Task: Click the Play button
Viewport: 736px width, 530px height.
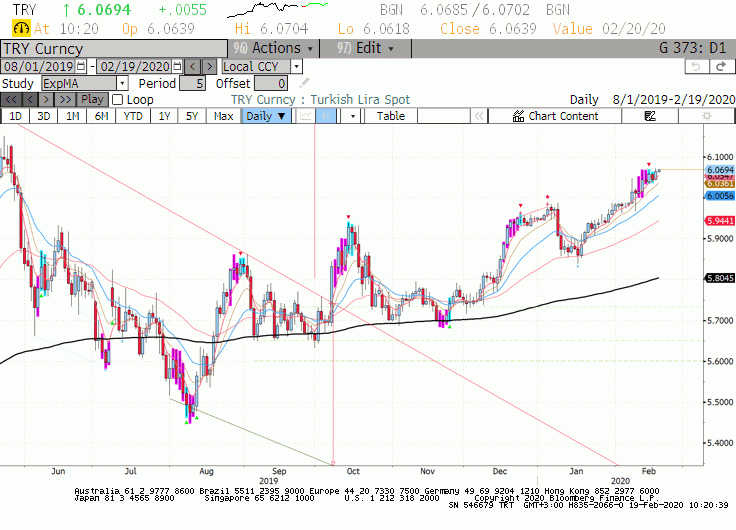Action: tap(92, 100)
